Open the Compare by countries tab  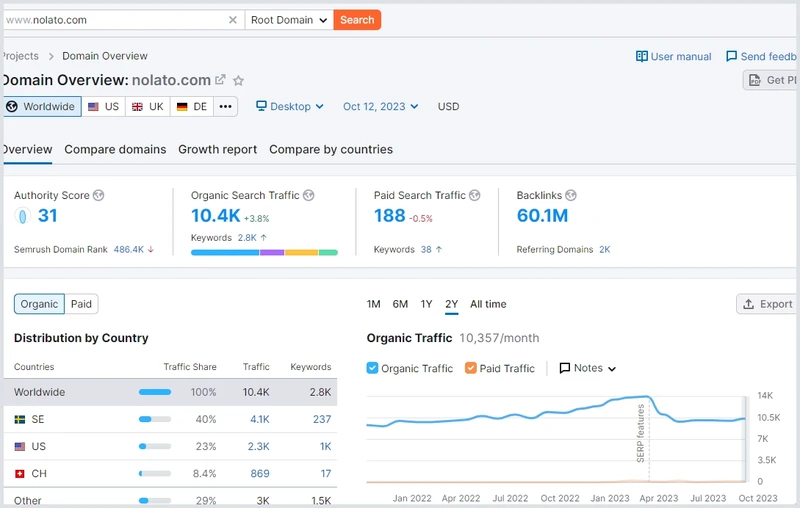point(331,149)
